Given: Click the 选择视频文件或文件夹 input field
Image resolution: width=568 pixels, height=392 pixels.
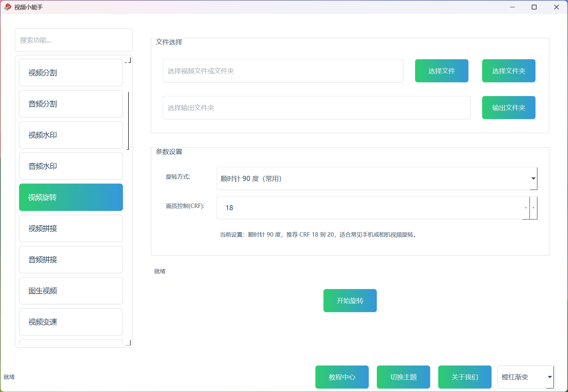Looking at the screenshot, I should click(283, 71).
